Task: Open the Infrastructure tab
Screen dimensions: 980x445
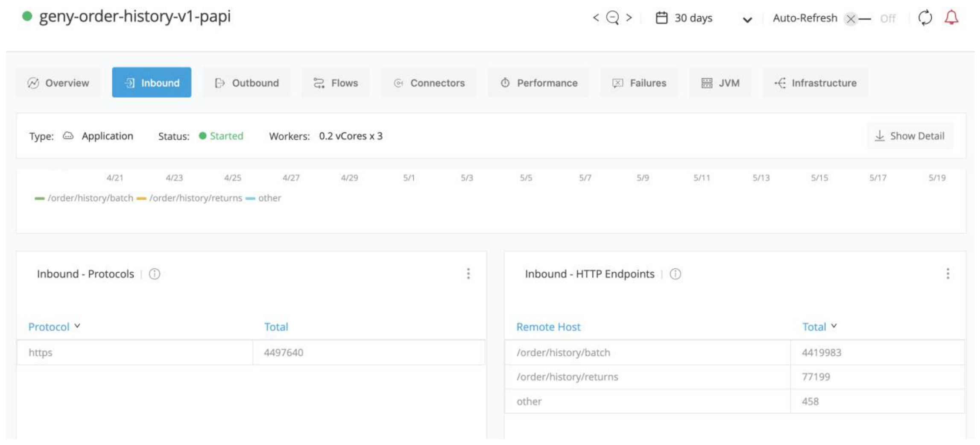Action: point(816,83)
